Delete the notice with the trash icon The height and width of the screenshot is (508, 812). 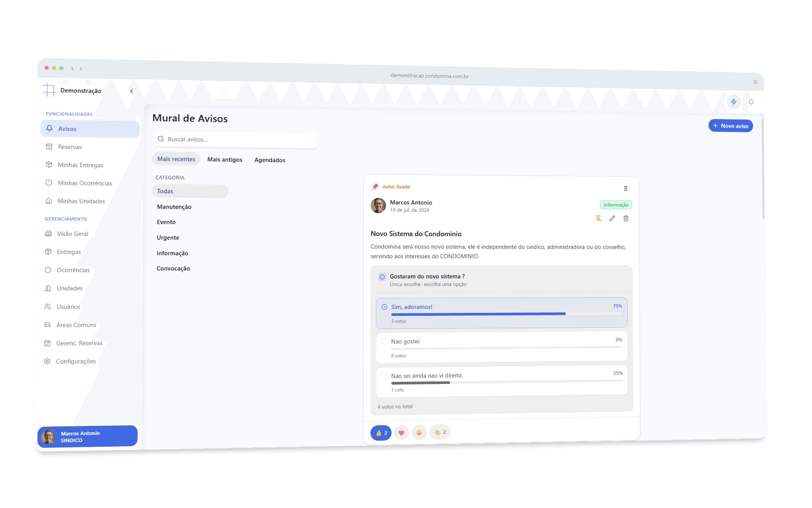pos(626,218)
